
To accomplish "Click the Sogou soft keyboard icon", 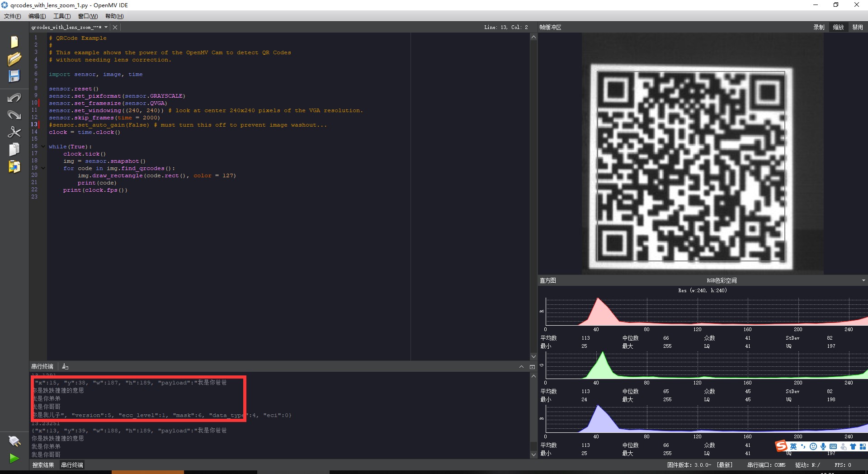I will point(833,446).
